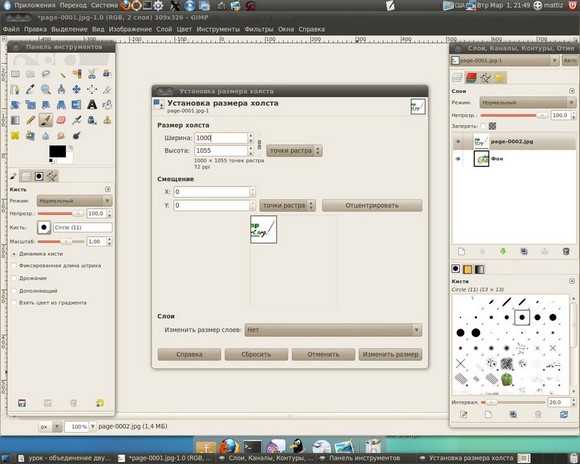Viewport: 580px width, 464px height.
Task: Open the Фильтры menu
Action: (x=259, y=29)
